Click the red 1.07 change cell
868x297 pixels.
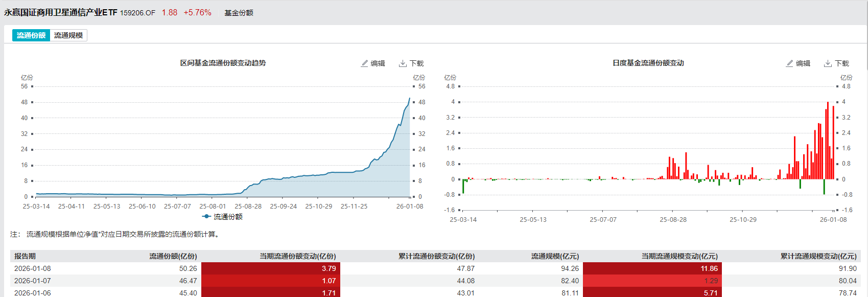271,281
